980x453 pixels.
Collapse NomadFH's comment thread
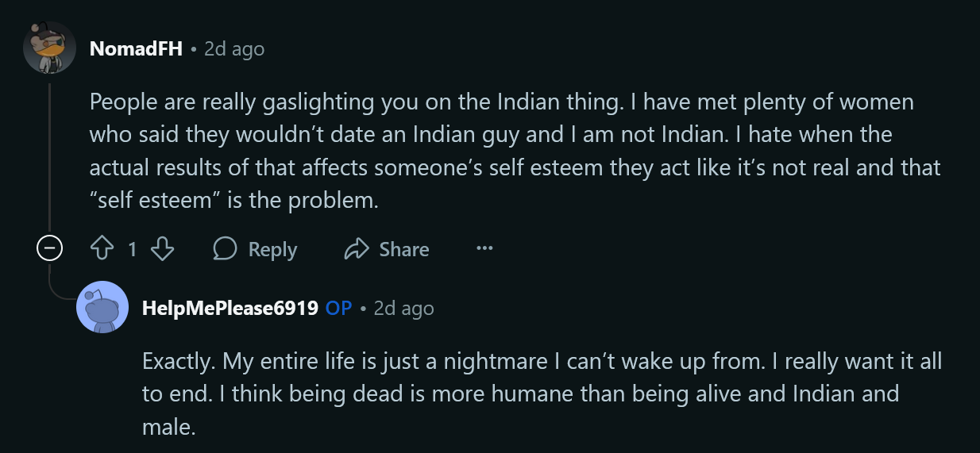click(49, 249)
